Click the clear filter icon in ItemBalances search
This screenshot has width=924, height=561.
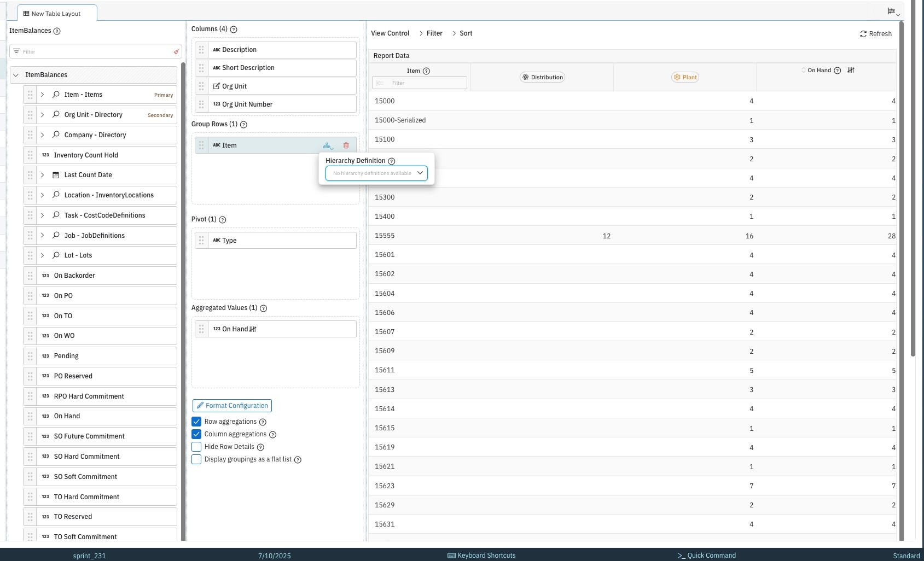pyautogui.click(x=176, y=52)
